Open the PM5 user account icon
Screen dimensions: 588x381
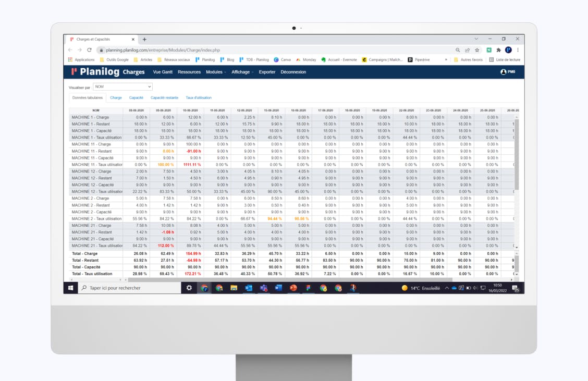pos(508,71)
